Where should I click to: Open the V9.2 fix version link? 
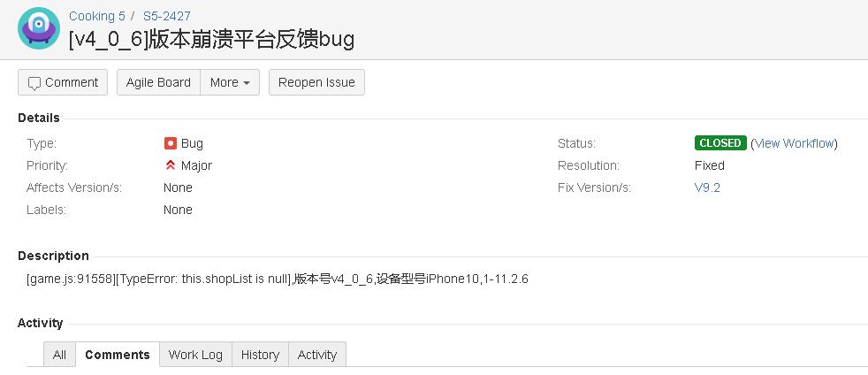(x=707, y=187)
